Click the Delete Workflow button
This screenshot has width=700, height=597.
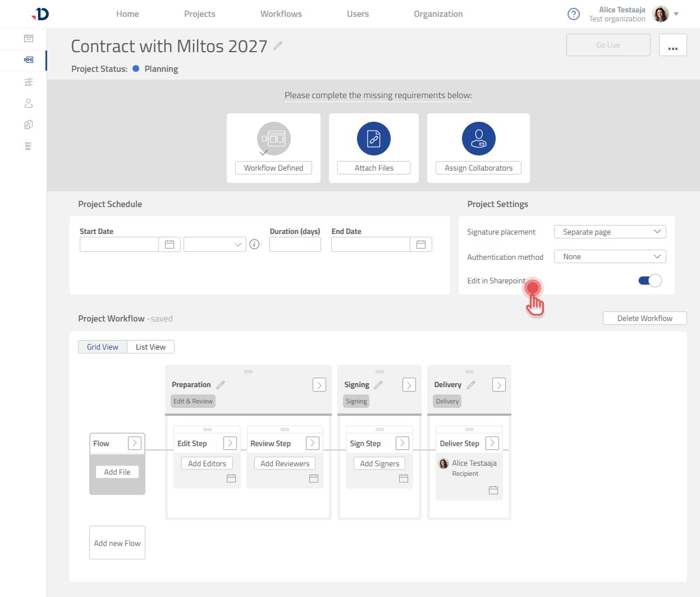tap(645, 318)
